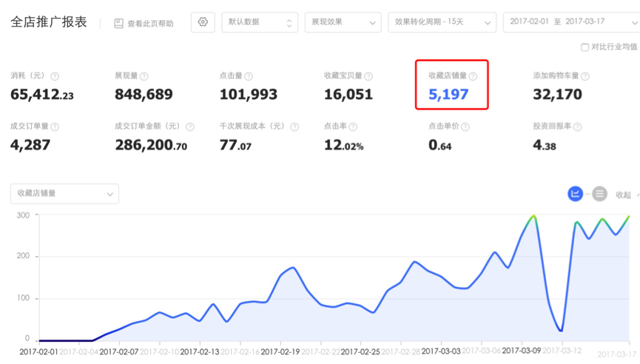The height and width of the screenshot is (364, 640).
Task: Select the 收藏店铺量 5,197 metric card
Action: pyautogui.click(x=451, y=85)
